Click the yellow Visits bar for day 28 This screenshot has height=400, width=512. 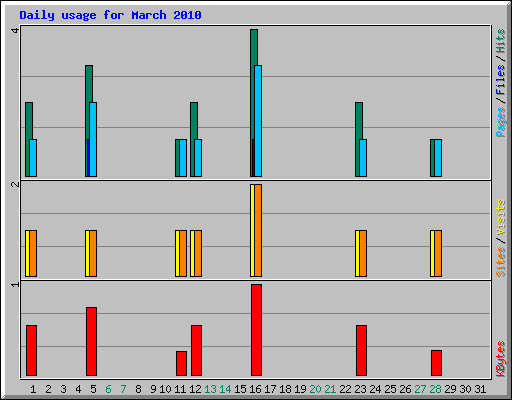tap(432, 253)
